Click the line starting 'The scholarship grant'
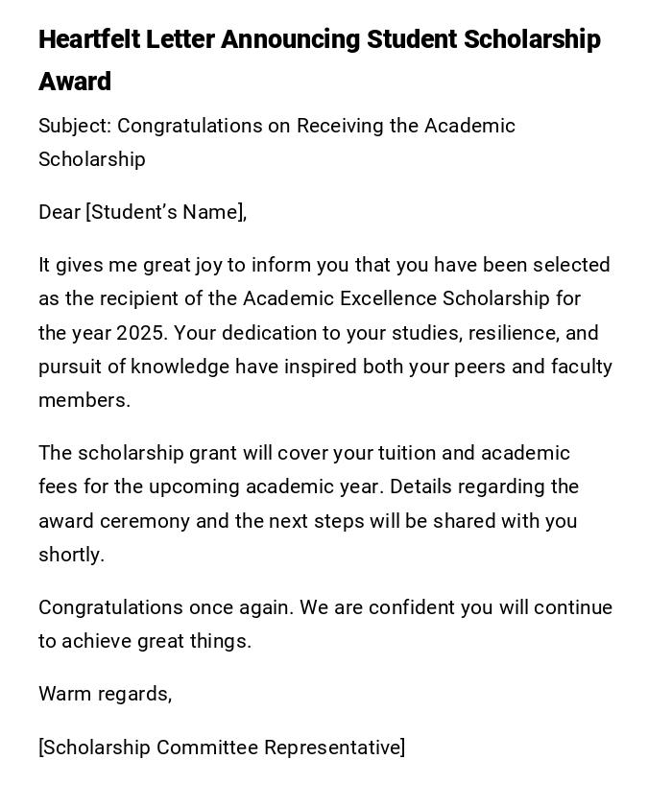 pos(303,454)
